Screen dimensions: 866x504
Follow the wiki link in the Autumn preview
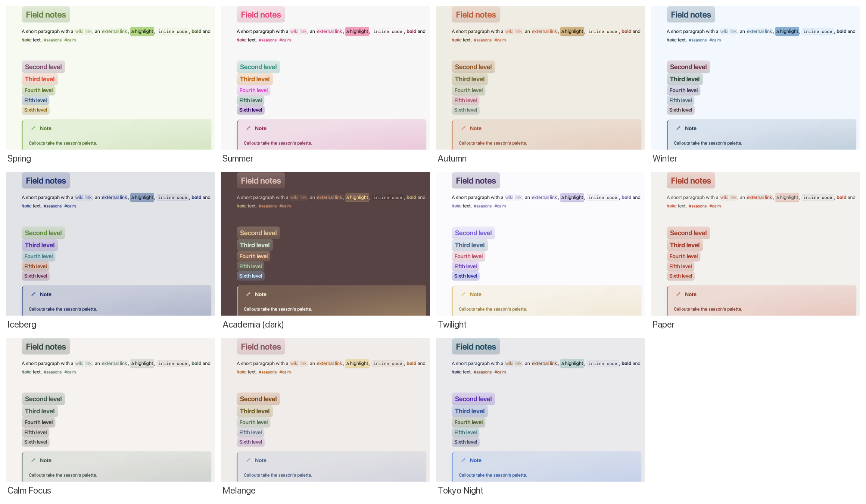coord(513,31)
